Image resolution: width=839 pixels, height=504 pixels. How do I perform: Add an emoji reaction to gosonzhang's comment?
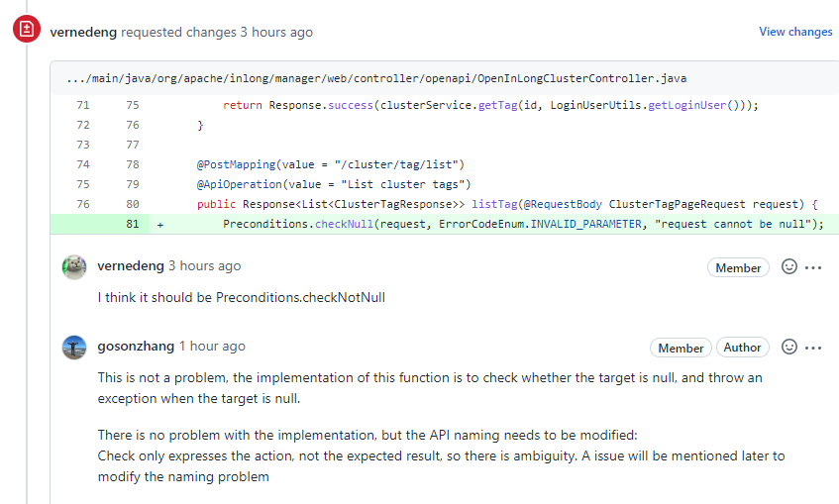[789, 347]
